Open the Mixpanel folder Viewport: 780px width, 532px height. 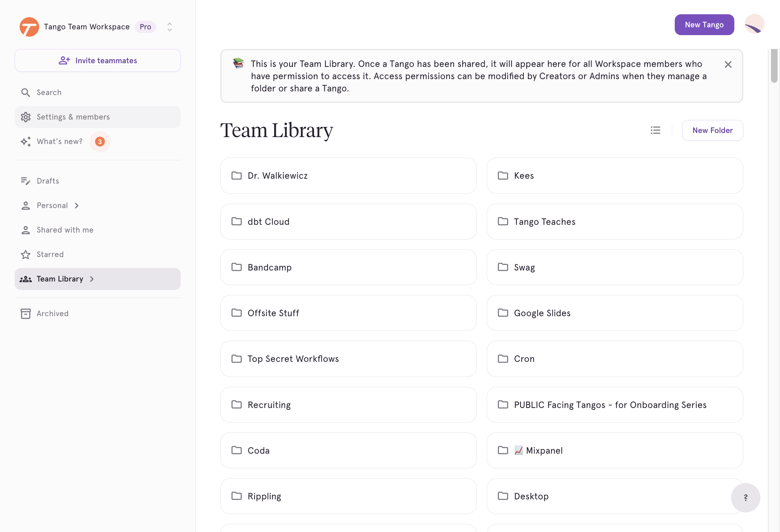click(x=615, y=450)
